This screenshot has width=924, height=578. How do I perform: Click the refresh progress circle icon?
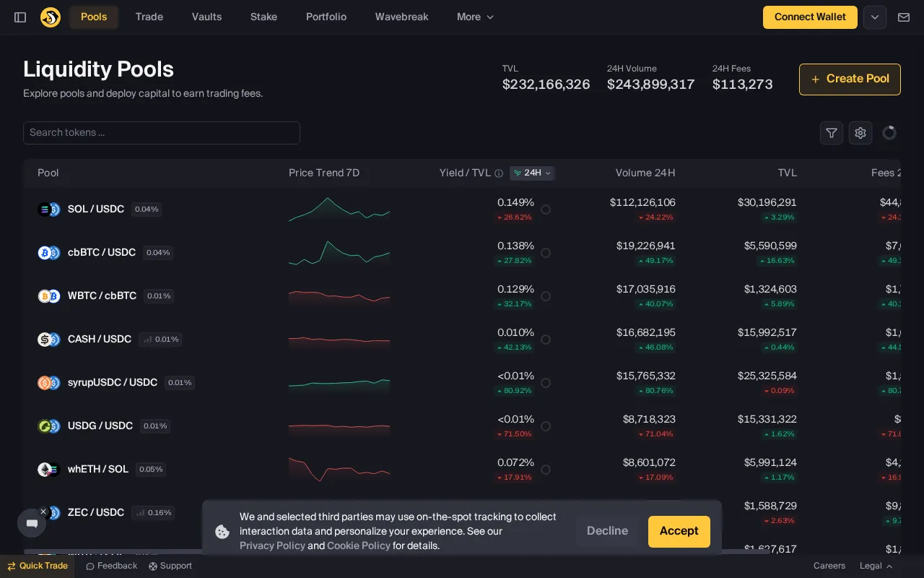pyautogui.click(x=889, y=133)
